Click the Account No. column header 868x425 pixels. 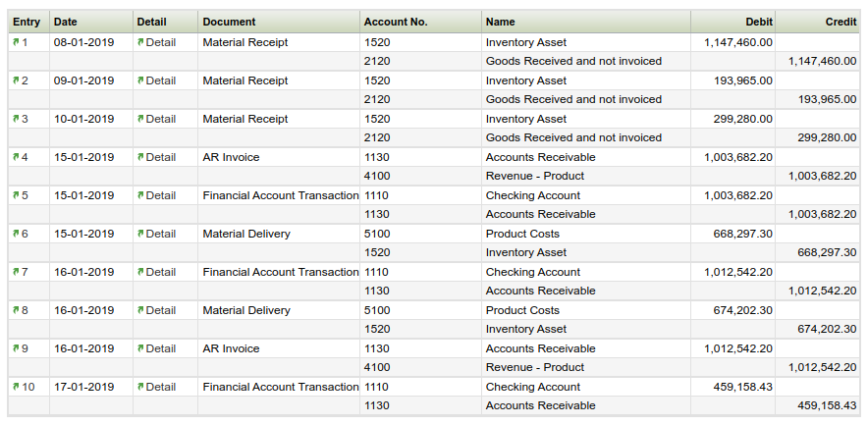(395, 22)
